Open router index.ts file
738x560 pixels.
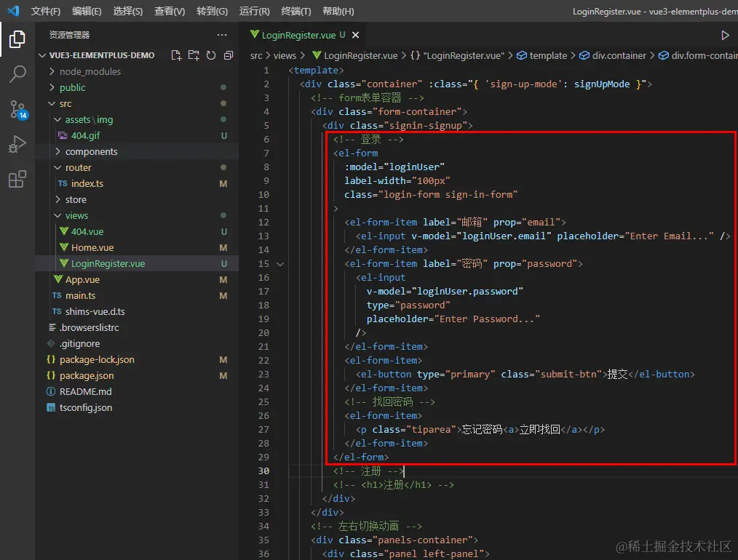coord(137,183)
